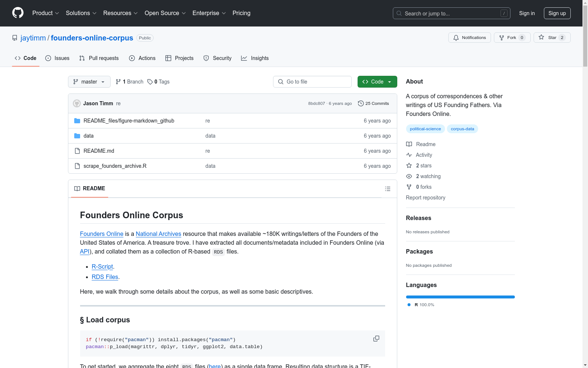Viewport: 588px width, 368px height.
Task: Click the fork icon in Fork button
Action: [x=502, y=38]
